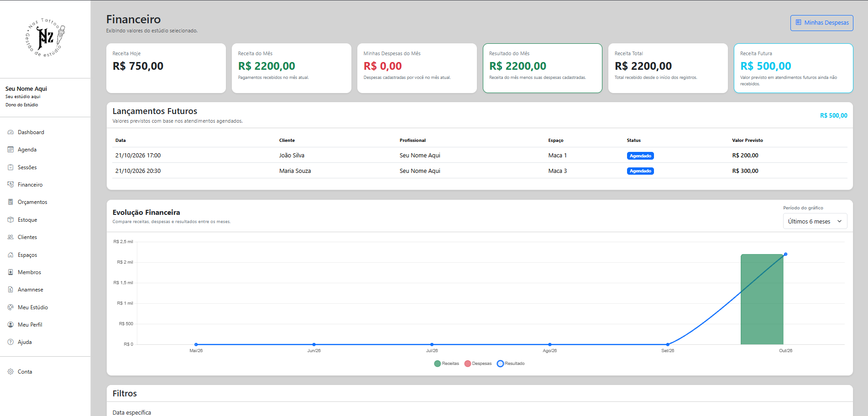This screenshot has height=416, width=868.
Task: Click the Membros badge icon
Action: pyautogui.click(x=10, y=272)
